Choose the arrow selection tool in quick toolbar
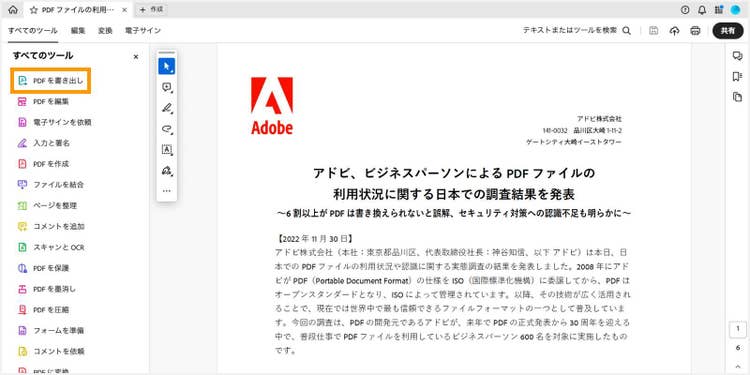Image resolution: width=750 pixels, height=375 pixels. [x=166, y=66]
